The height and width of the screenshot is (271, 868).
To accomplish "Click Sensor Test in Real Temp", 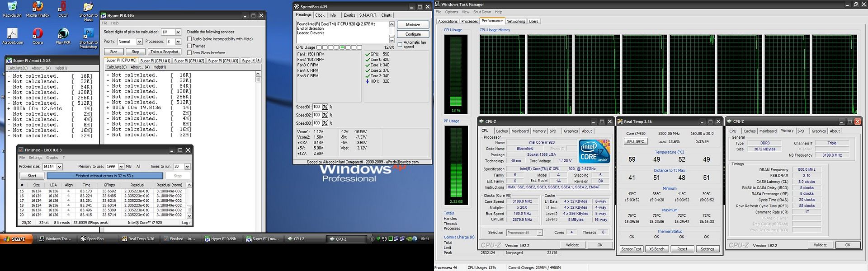I will [x=631, y=249].
